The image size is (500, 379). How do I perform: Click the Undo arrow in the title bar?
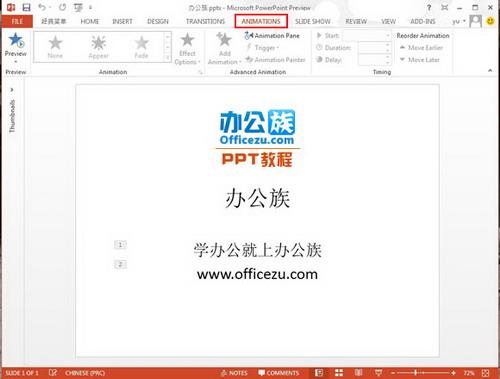point(42,7)
